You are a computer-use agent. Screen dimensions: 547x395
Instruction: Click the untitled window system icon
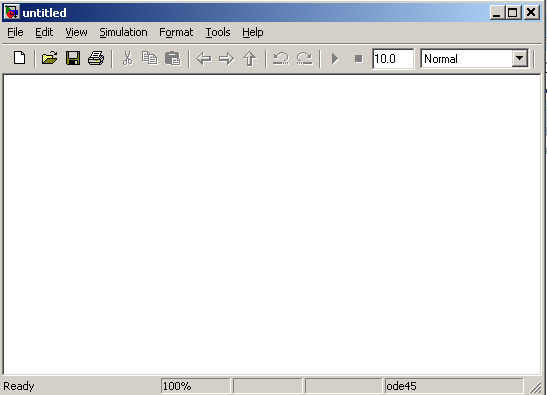coord(12,13)
